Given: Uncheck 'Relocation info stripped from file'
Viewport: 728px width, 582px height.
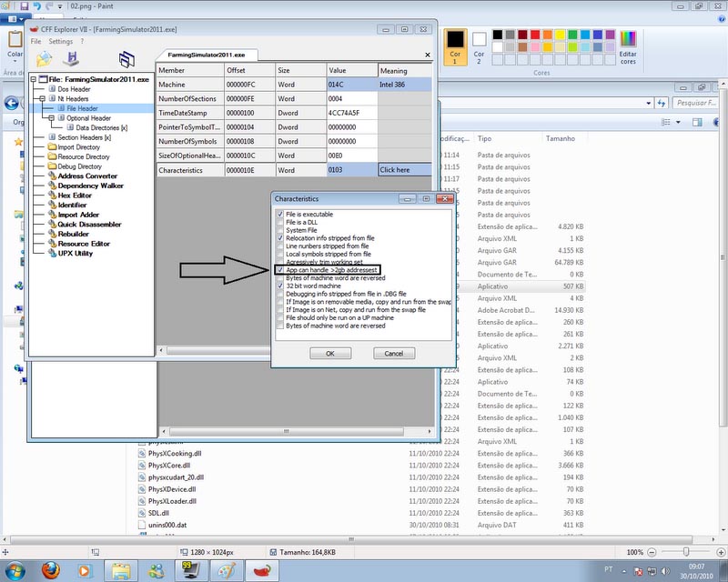Looking at the screenshot, I should tap(279, 238).
